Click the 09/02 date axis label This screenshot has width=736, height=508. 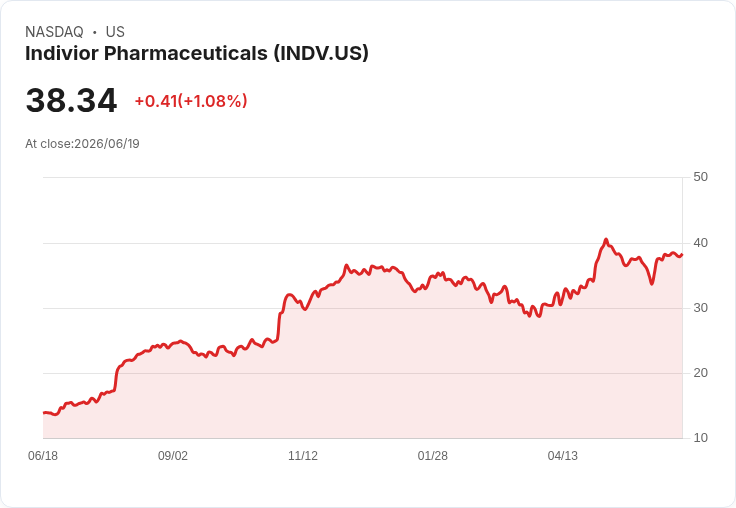[x=173, y=456]
